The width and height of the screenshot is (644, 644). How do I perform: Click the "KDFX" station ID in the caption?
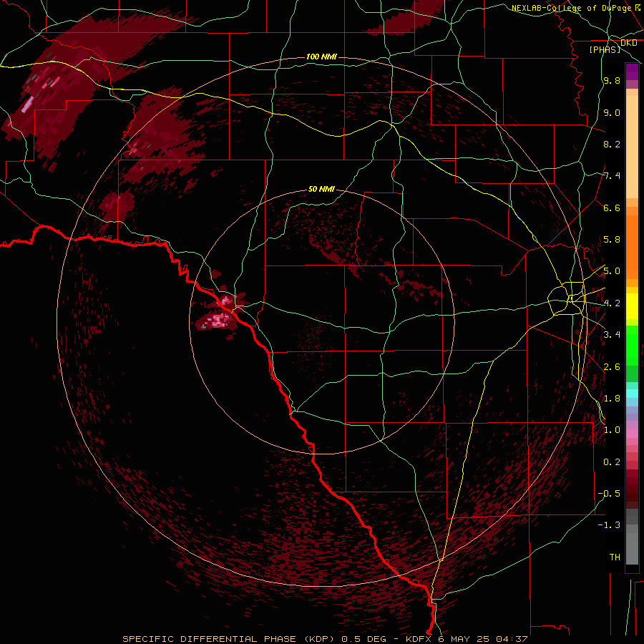click(x=419, y=639)
